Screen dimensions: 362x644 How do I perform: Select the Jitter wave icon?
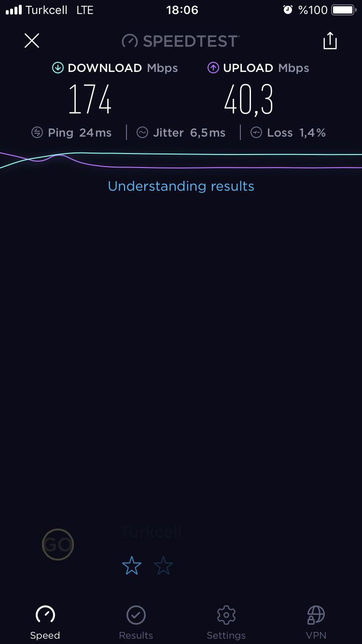[x=142, y=132]
